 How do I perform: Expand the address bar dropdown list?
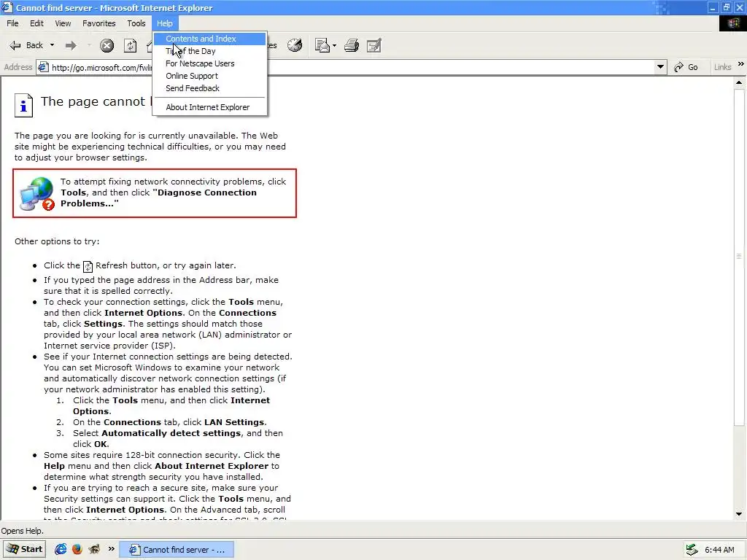tap(660, 67)
